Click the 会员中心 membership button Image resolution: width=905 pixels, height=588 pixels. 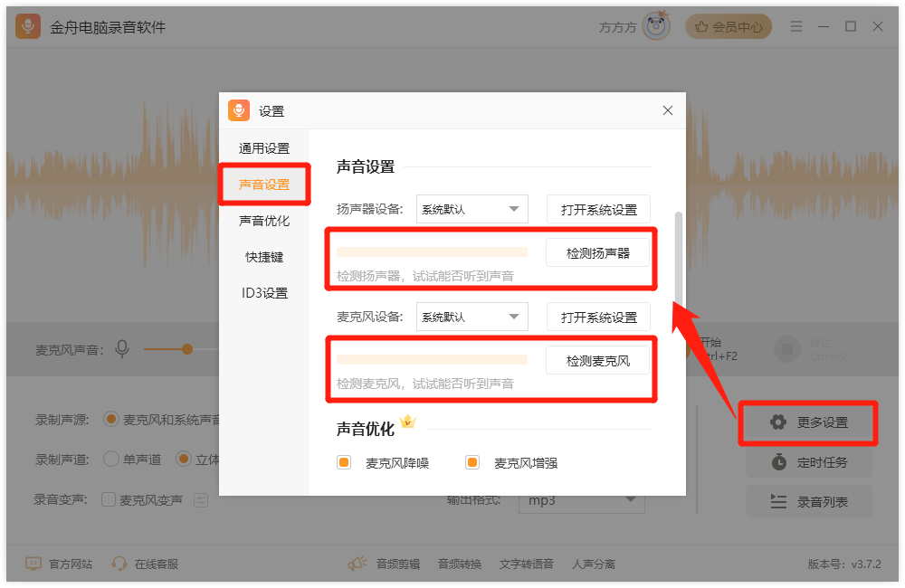pos(729,27)
